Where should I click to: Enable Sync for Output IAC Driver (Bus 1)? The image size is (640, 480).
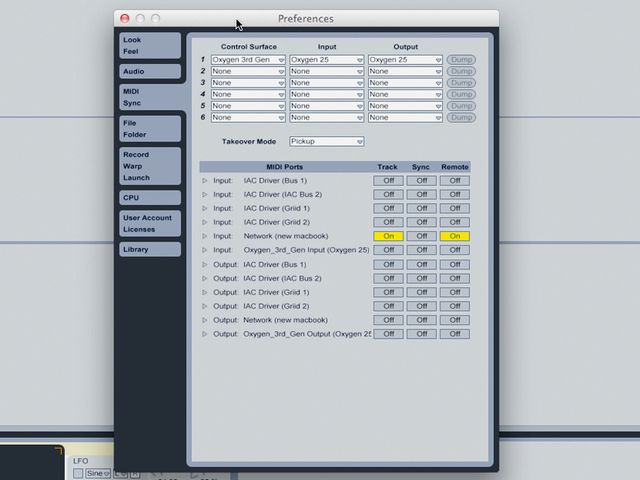click(422, 264)
